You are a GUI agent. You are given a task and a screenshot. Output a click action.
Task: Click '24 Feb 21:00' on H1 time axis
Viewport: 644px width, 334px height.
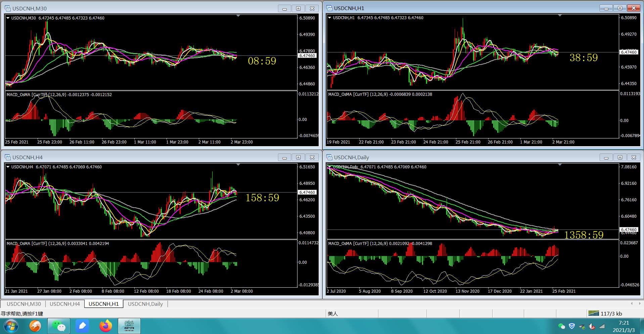pyautogui.click(x=435, y=142)
